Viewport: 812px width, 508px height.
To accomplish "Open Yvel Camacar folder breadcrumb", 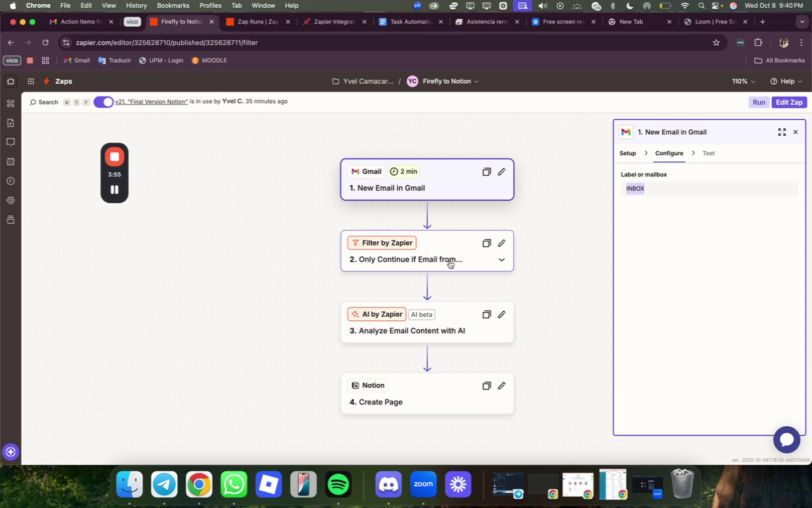I will (362, 81).
